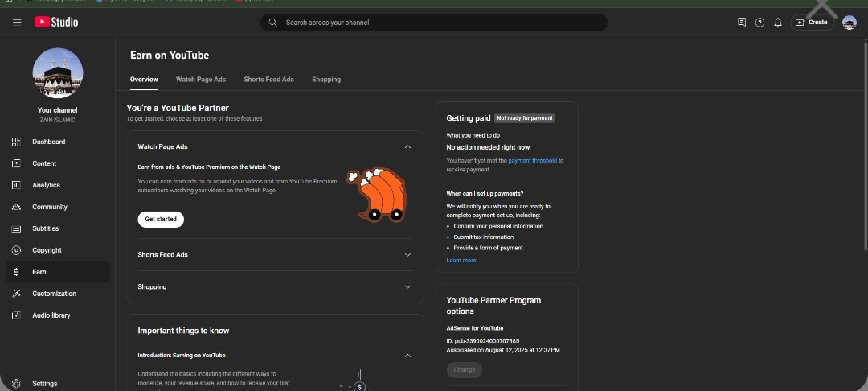Click 'Associated on August 12, 2025' text
Viewport: 868px width, 391px height.
[503, 351]
